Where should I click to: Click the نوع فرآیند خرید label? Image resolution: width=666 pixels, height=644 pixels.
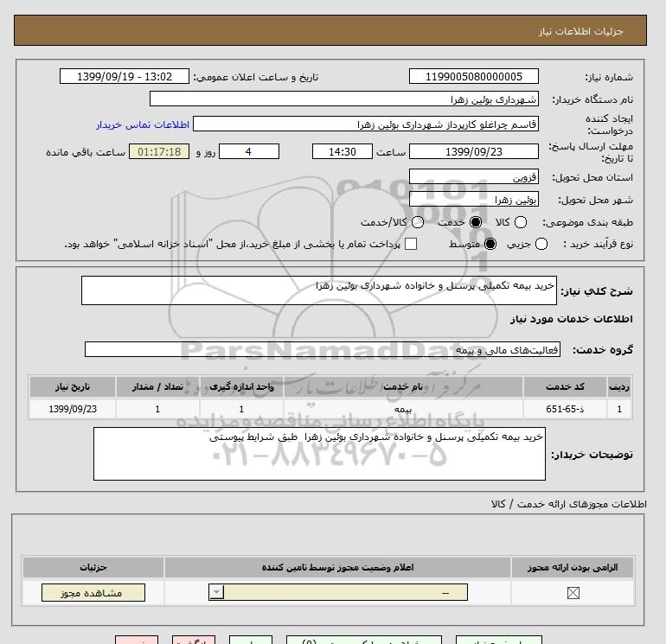(x=598, y=244)
